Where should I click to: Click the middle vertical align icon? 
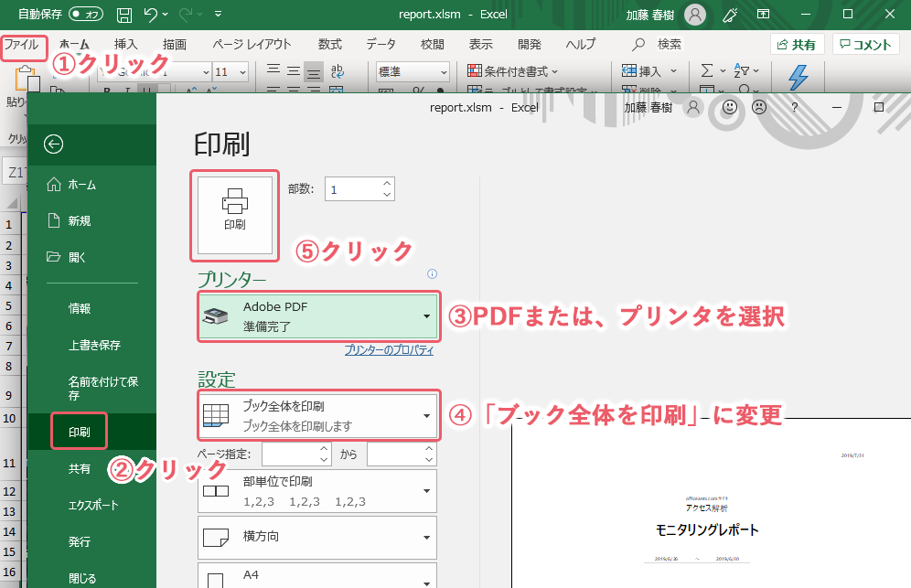(x=294, y=71)
